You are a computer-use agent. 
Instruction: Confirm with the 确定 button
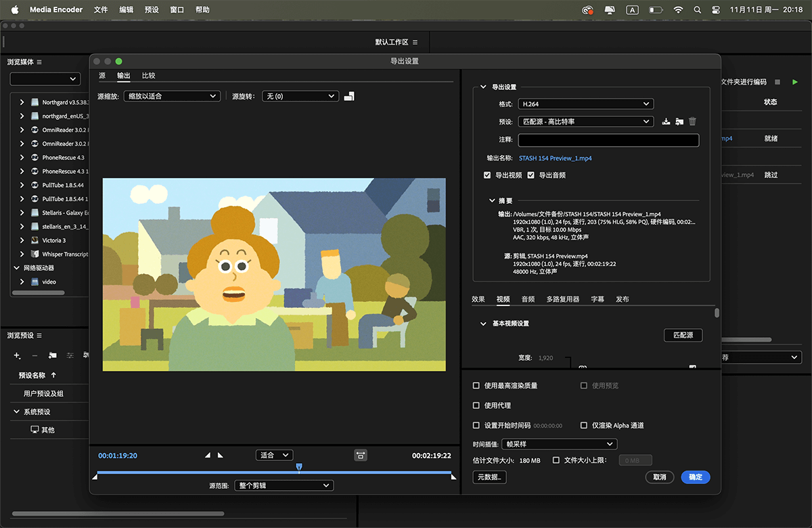pyautogui.click(x=696, y=477)
